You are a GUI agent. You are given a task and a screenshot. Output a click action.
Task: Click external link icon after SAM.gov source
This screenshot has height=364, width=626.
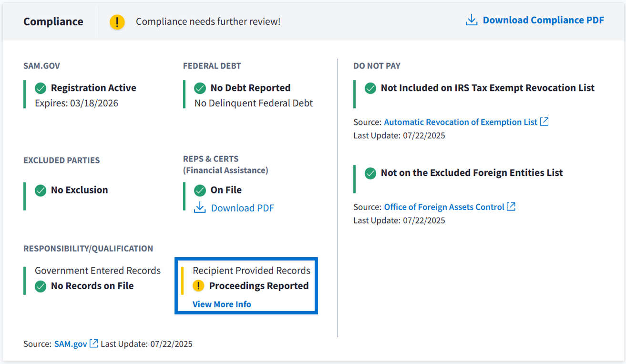point(94,344)
